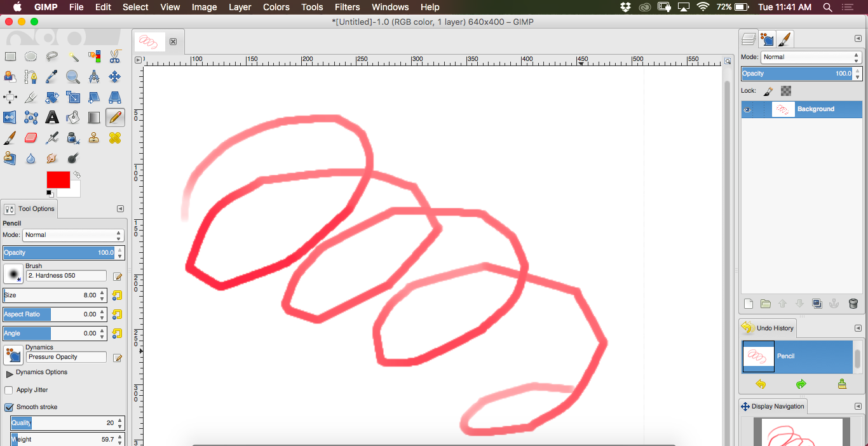Open Layers dock configuration menu arrow
The width and height of the screenshot is (868, 446).
click(858, 39)
